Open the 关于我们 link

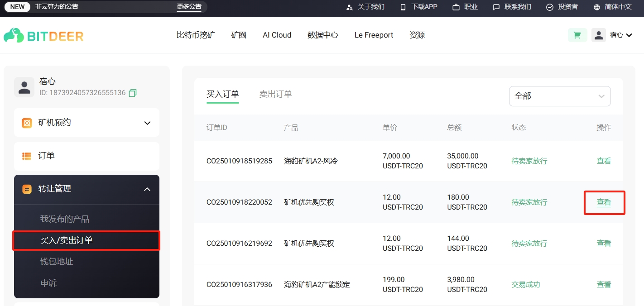click(x=371, y=7)
